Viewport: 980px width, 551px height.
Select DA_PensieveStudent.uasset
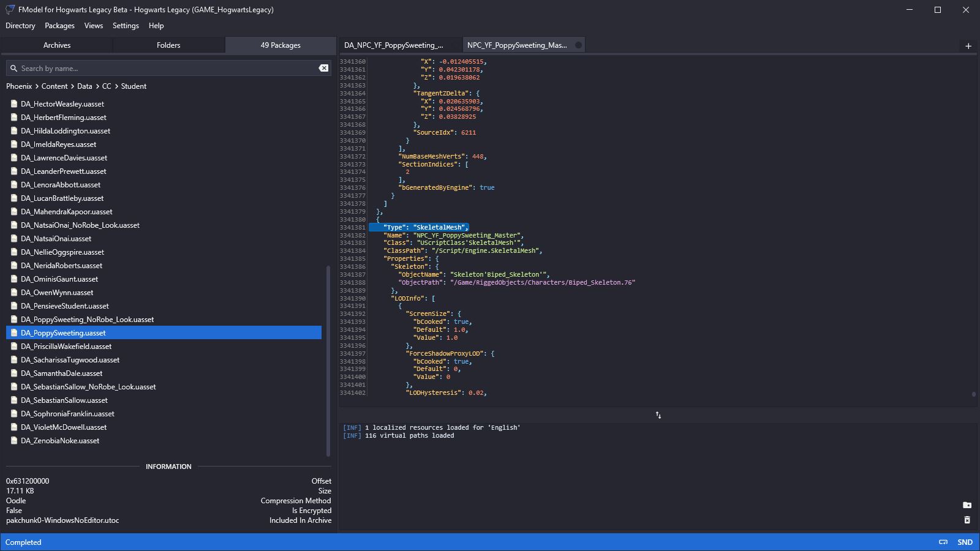click(164, 306)
